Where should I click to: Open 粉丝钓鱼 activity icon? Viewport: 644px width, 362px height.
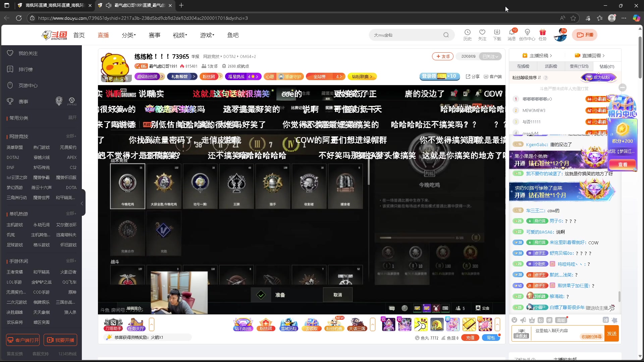pyautogui.click(x=334, y=324)
